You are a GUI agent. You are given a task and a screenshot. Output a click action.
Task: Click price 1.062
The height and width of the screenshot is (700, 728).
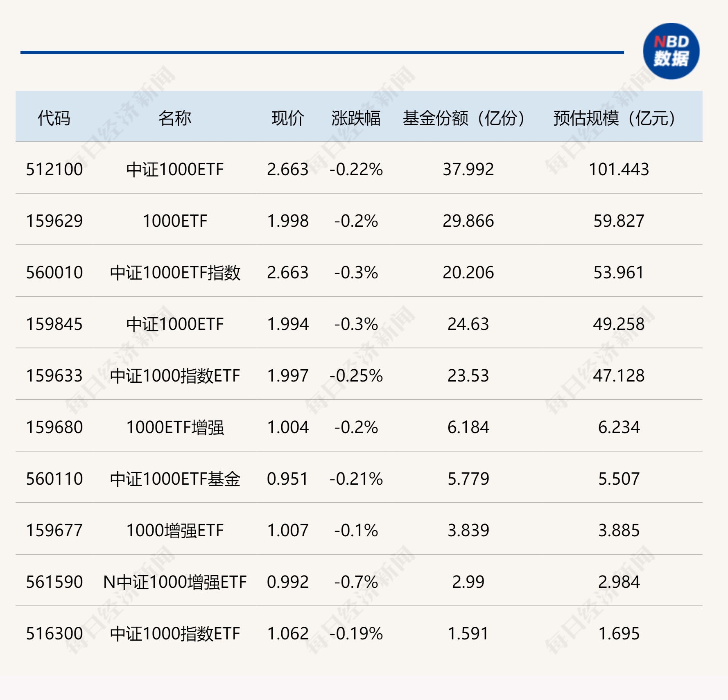[288, 634]
